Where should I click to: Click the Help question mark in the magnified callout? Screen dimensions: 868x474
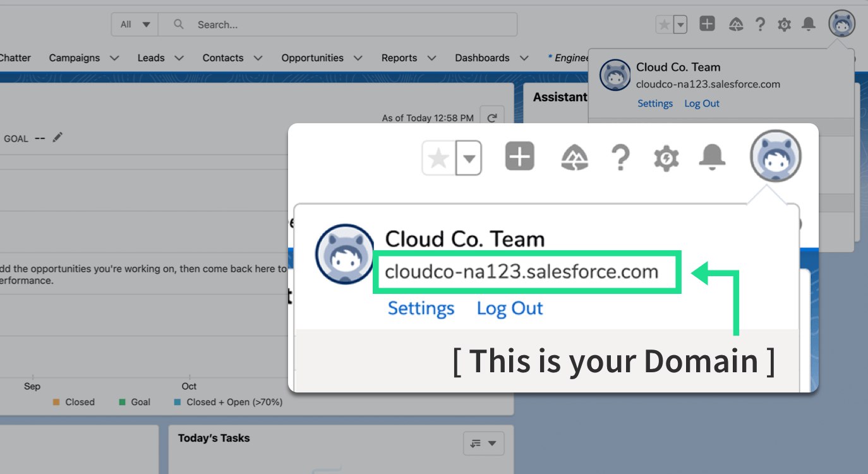point(620,157)
